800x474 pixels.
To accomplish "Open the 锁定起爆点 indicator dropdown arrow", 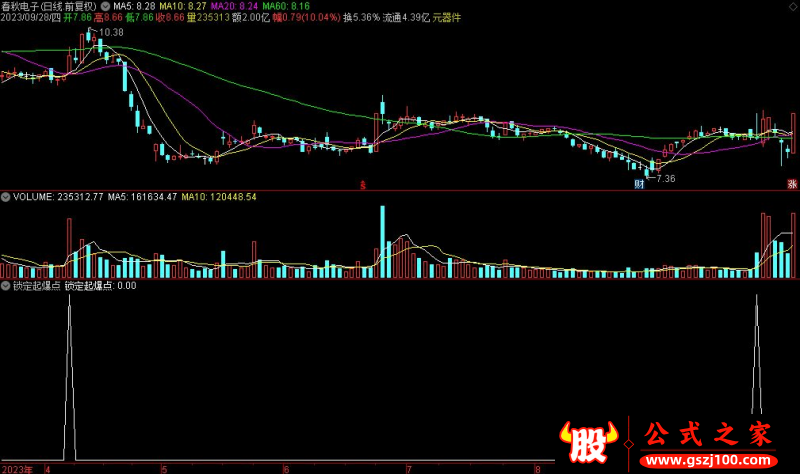I will pyautogui.click(x=6, y=285).
